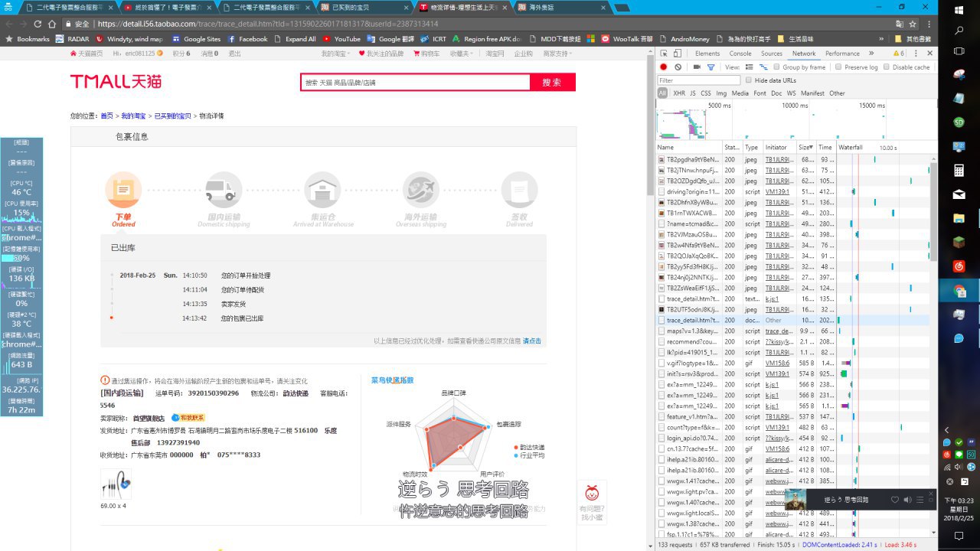Viewport: 980px width, 551px height.
Task: Clear network log using the ban icon
Action: click(x=678, y=67)
